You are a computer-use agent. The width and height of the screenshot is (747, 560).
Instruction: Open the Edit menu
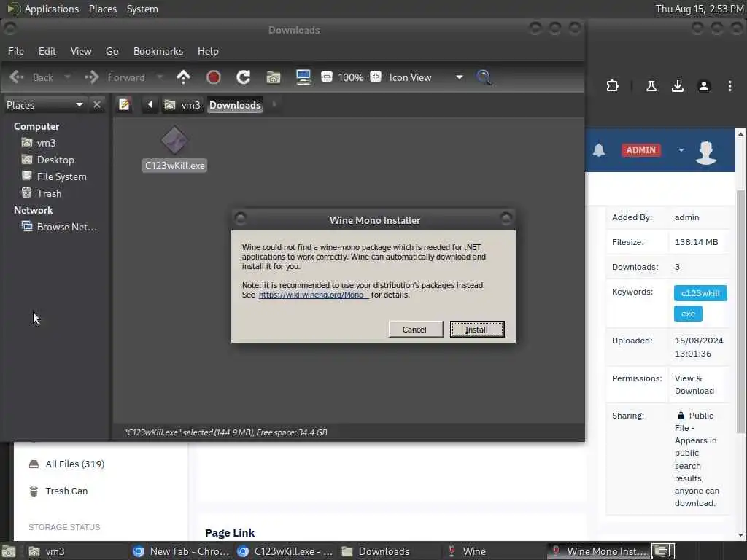[x=47, y=51]
